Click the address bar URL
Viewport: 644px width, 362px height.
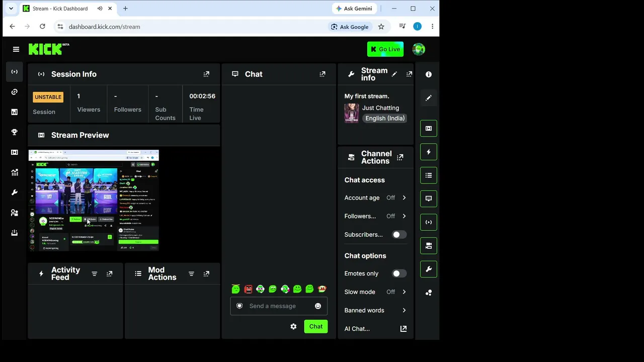(105, 27)
